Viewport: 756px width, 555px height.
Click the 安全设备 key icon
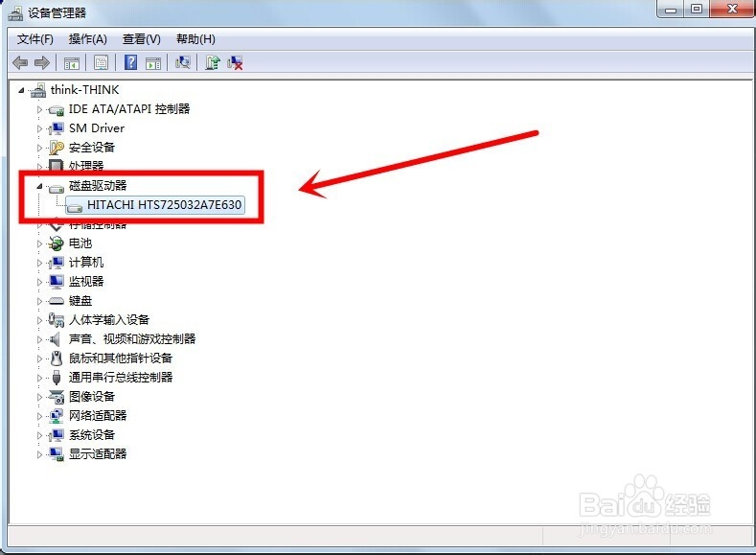(57, 148)
